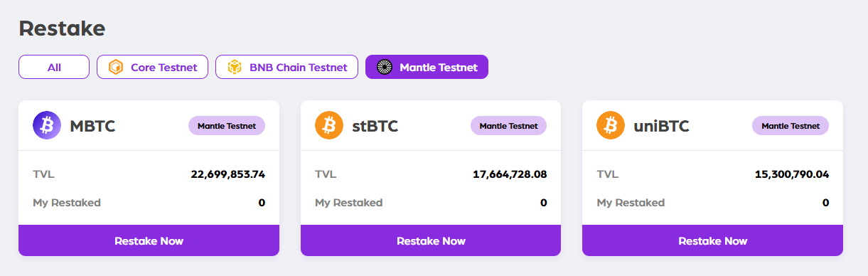Click the Core Testnet hexagon logo
868x276 pixels.
pos(116,67)
